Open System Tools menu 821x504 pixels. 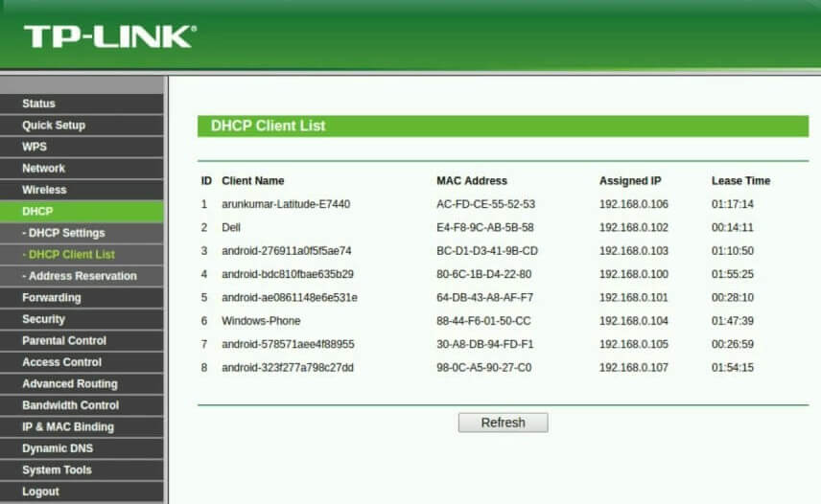pyautogui.click(x=82, y=470)
